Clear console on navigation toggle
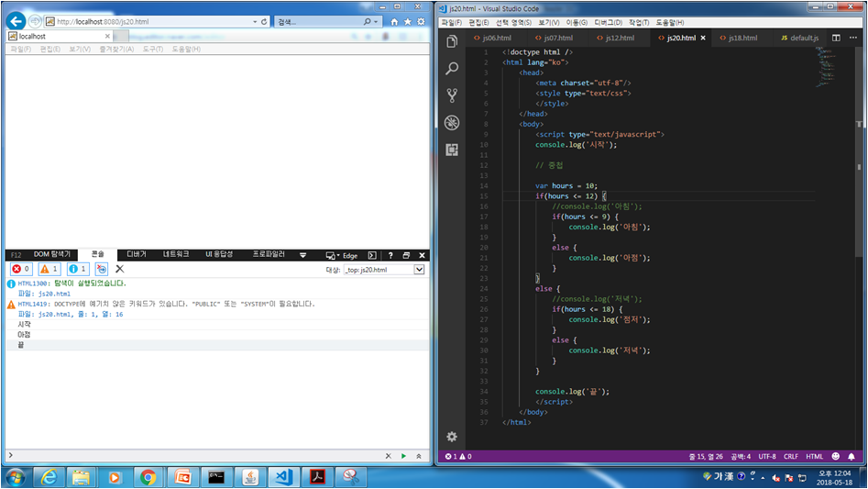Viewport: 868px width, 489px height. [x=102, y=269]
